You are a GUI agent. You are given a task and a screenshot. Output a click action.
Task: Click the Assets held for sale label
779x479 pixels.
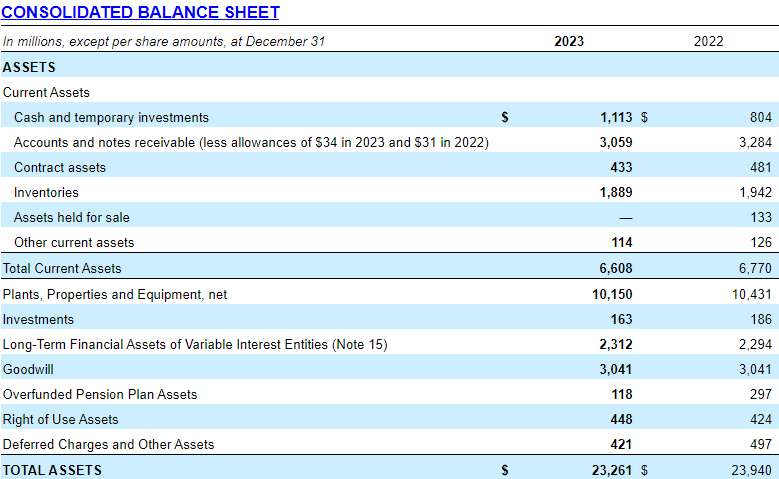pyautogui.click(x=72, y=218)
